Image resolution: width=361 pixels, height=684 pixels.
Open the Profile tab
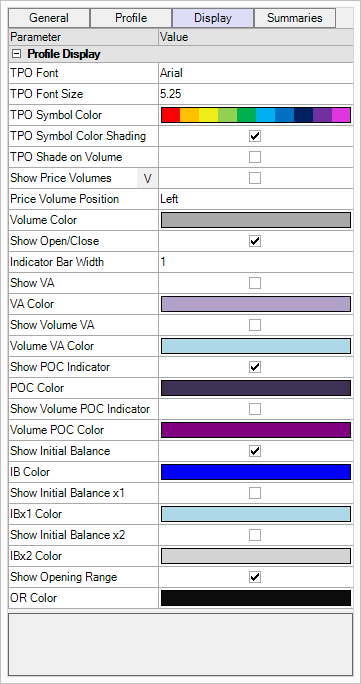click(x=131, y=18)
